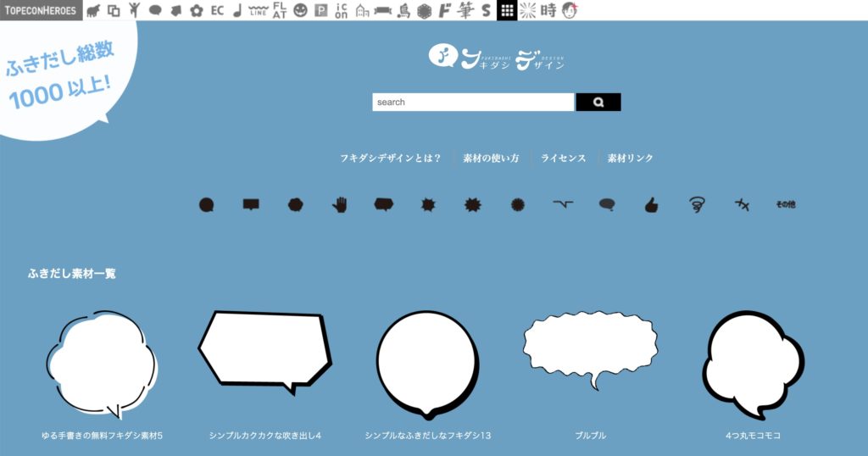Open the round circle bubble thumbnail
This screenshot has height=456, width=868.
[427, 365]
